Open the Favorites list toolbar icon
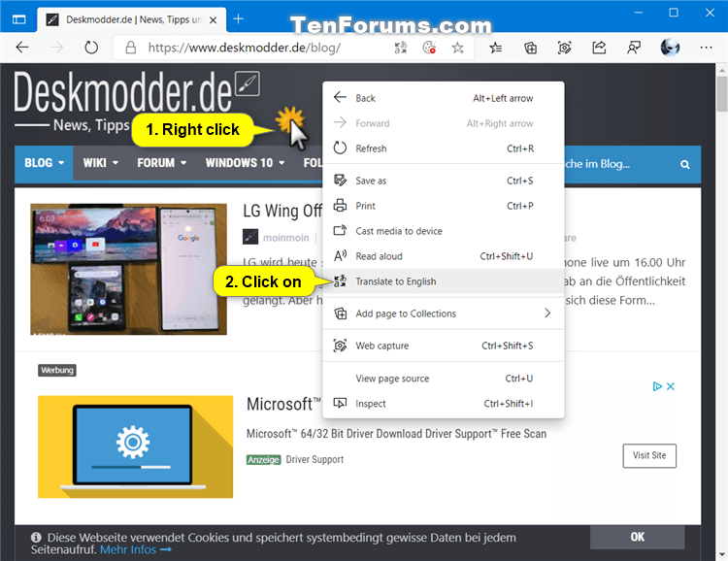 pos(495,48)
